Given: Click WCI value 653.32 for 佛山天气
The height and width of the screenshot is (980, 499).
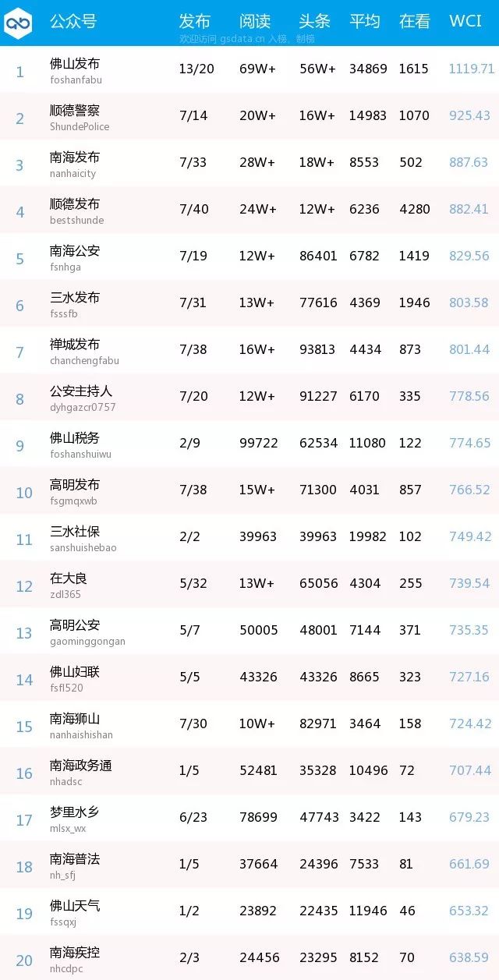Looking at the screenshot, I should click(469, 911).
